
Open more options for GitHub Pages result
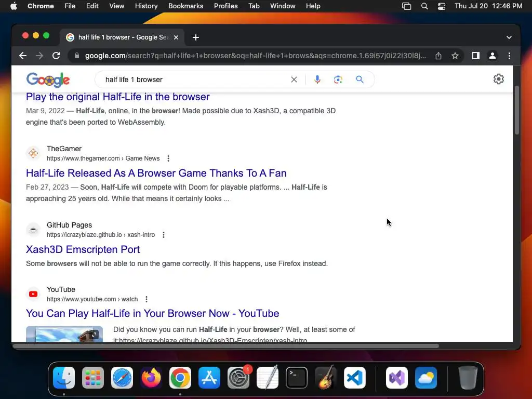click(164, 235)
